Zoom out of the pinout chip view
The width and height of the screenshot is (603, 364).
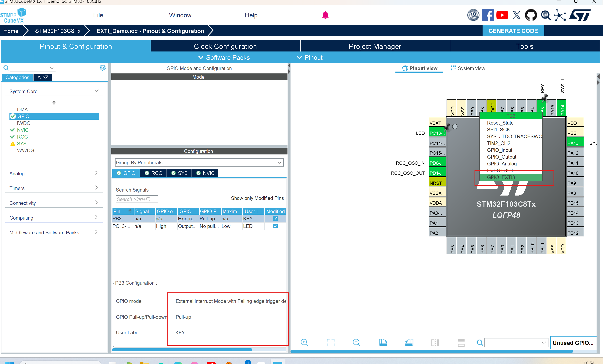coord(356,342)
